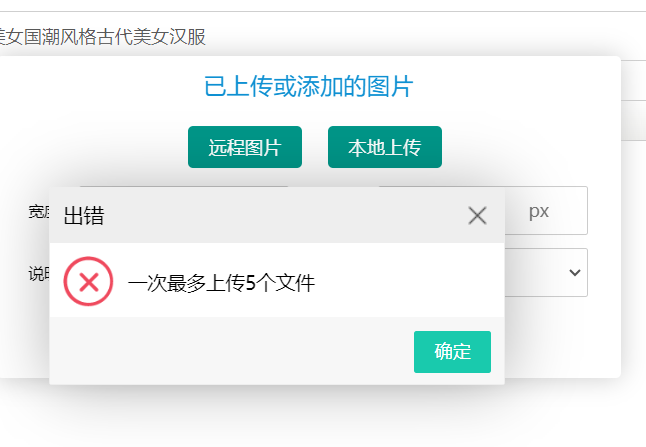Click the number 5 in the error message

point(250,284)
